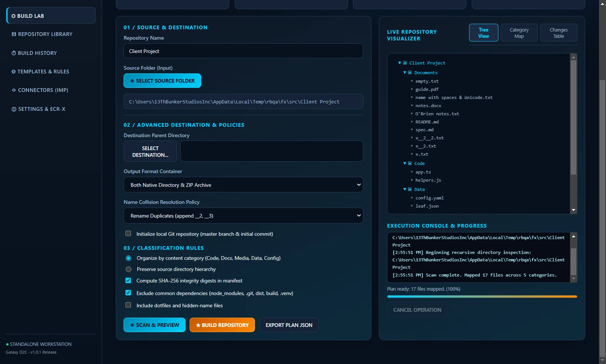Switch to the Tree View tab

(484, 33)
